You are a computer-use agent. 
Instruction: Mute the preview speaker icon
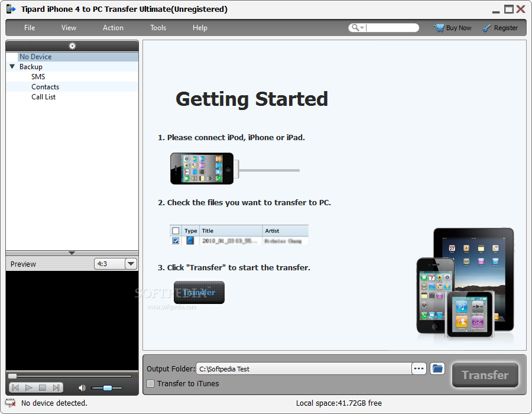[82, 388]
